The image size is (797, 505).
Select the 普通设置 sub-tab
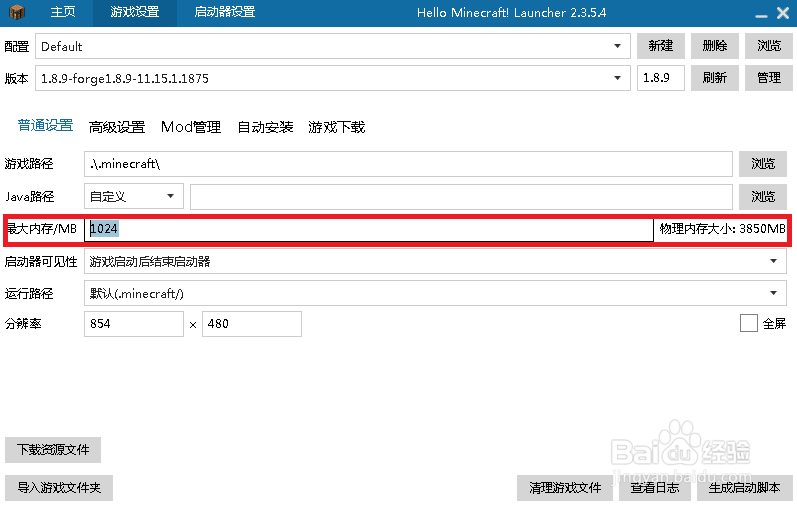pos(45,125)
